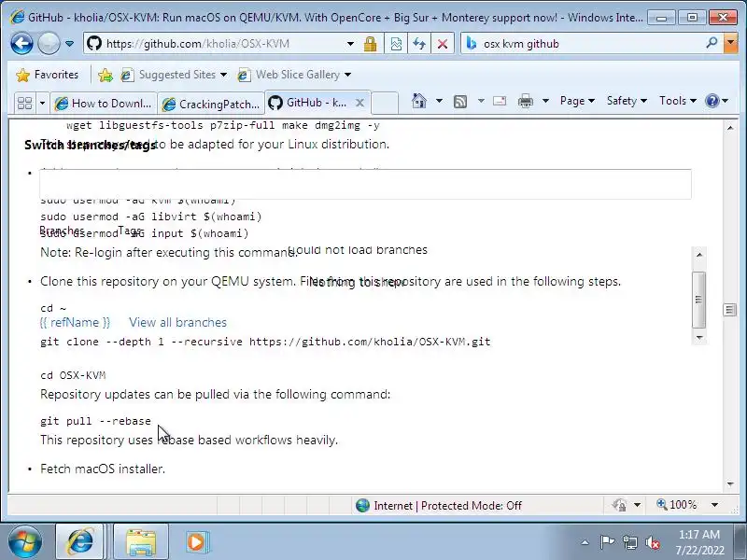
Task: Click the security lock icon
Action: 370,44
